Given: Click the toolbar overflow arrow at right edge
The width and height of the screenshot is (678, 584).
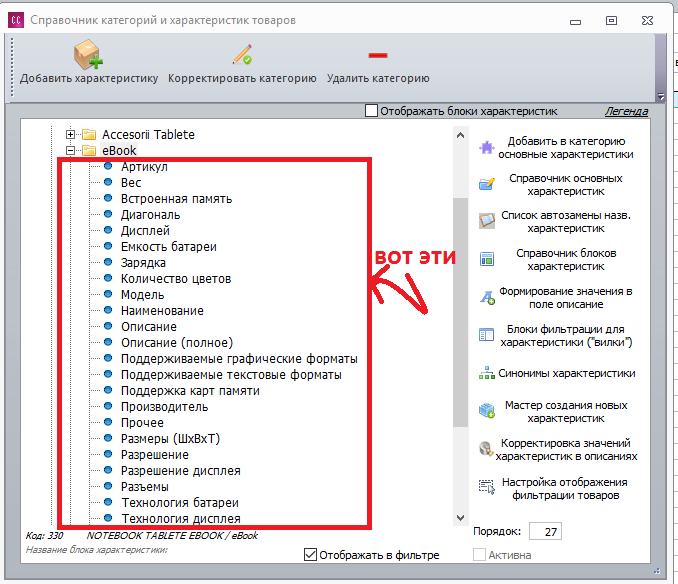Looking at the screenshot, I should pyautogui.click(x=661, y=96).
